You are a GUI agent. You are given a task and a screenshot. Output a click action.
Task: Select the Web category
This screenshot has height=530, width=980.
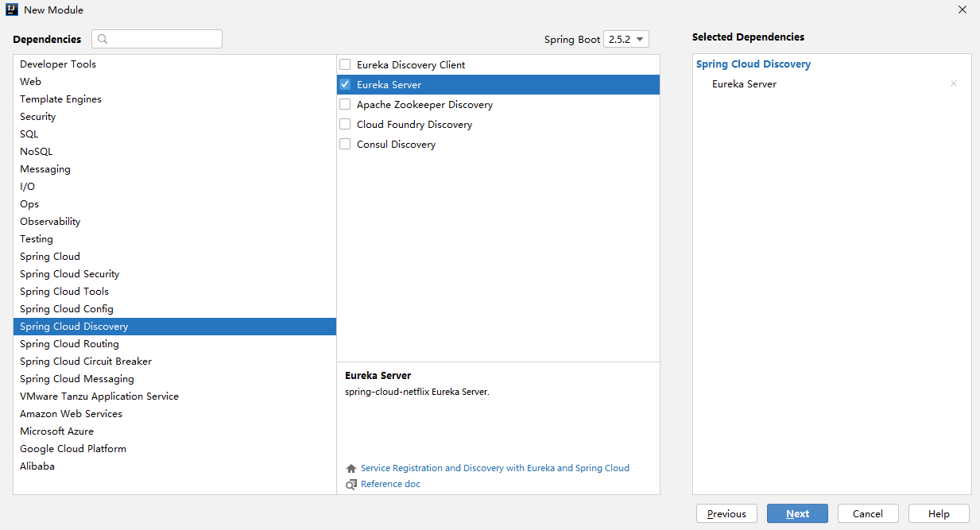click(175, 82)
